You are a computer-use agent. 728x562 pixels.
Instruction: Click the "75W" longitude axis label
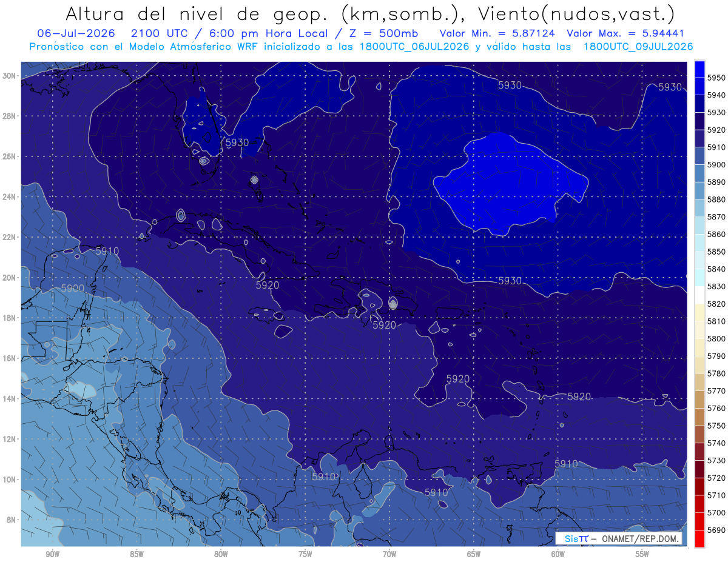305,555
